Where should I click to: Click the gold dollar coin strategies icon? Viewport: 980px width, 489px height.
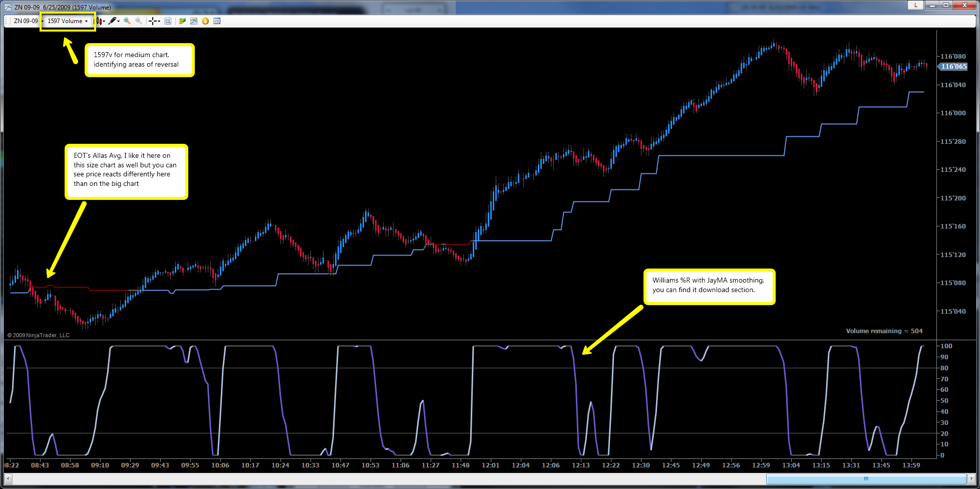(205, 21)
